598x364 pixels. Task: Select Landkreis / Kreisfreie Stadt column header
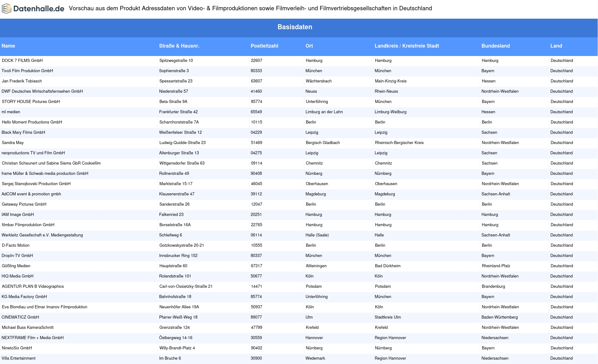407,46
